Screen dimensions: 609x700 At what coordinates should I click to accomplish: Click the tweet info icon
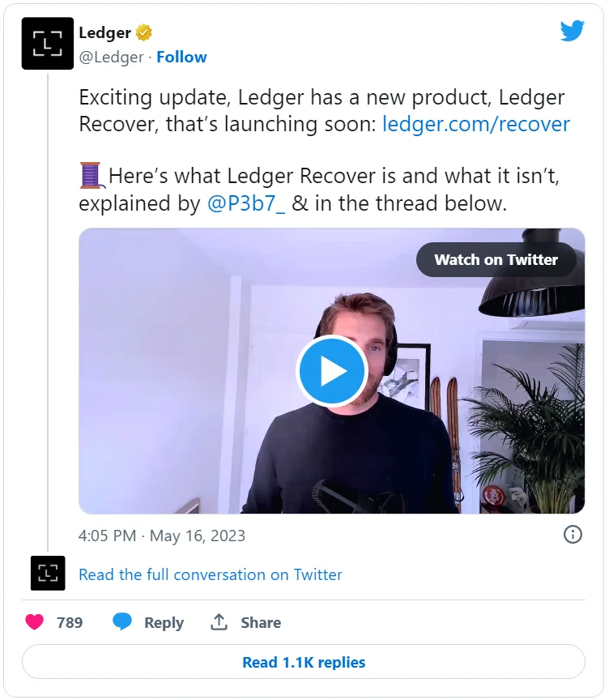[x=573, y=535]
